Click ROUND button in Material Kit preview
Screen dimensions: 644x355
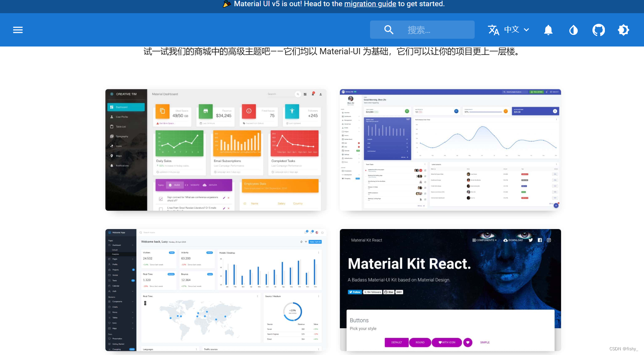tap(420, 343)
